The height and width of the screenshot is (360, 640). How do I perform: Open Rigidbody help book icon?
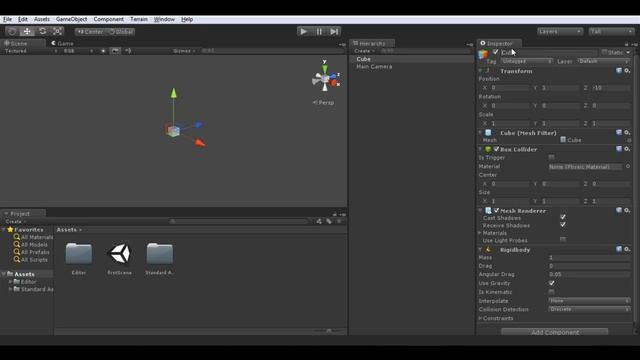619,249
